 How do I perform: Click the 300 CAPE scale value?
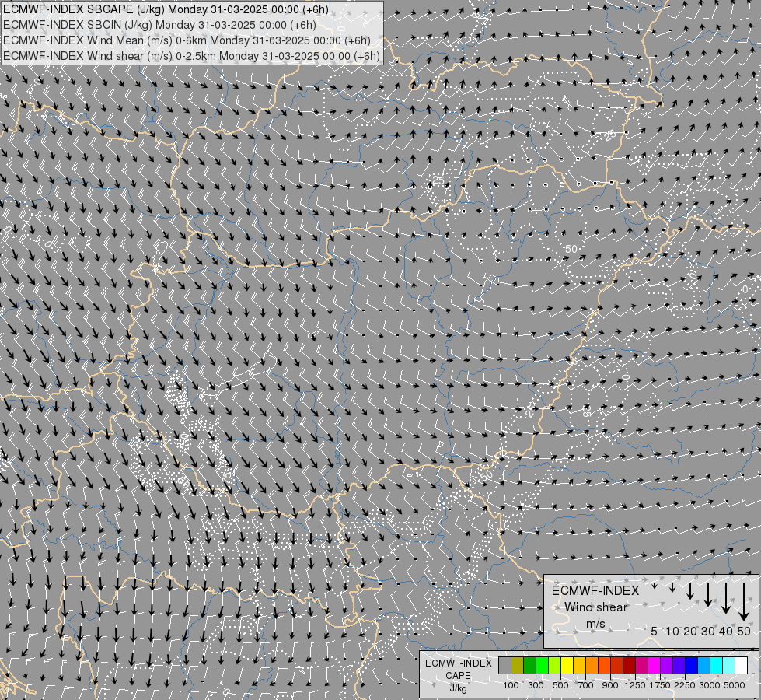(536, 685)
